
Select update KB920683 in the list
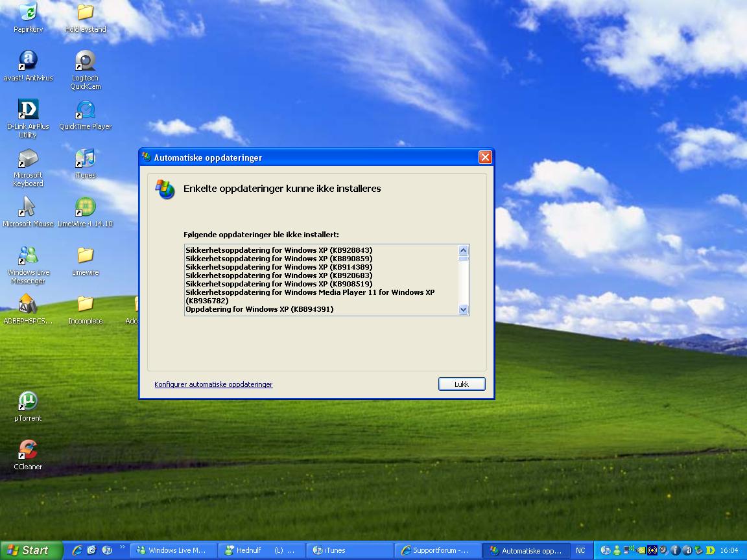click(x=279, y=275)
